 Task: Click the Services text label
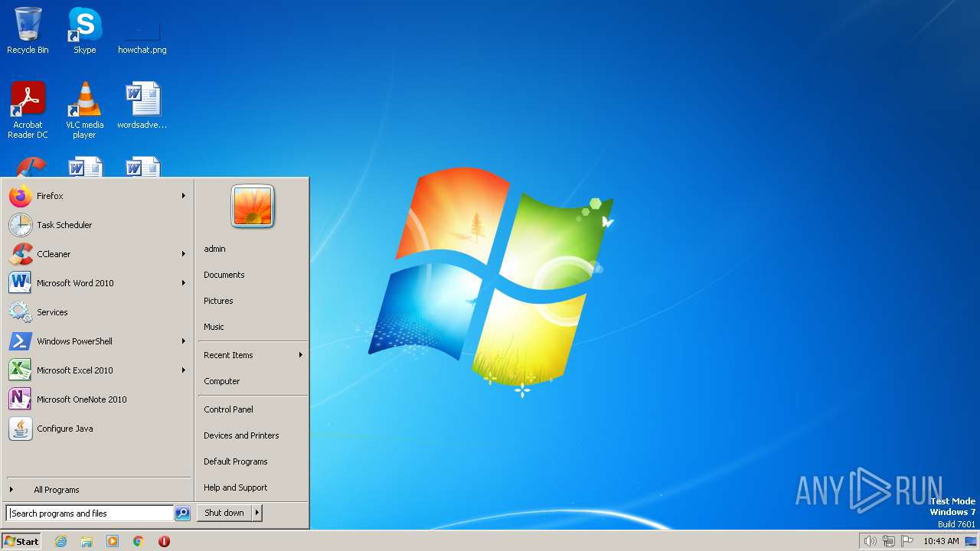(52, 312)
